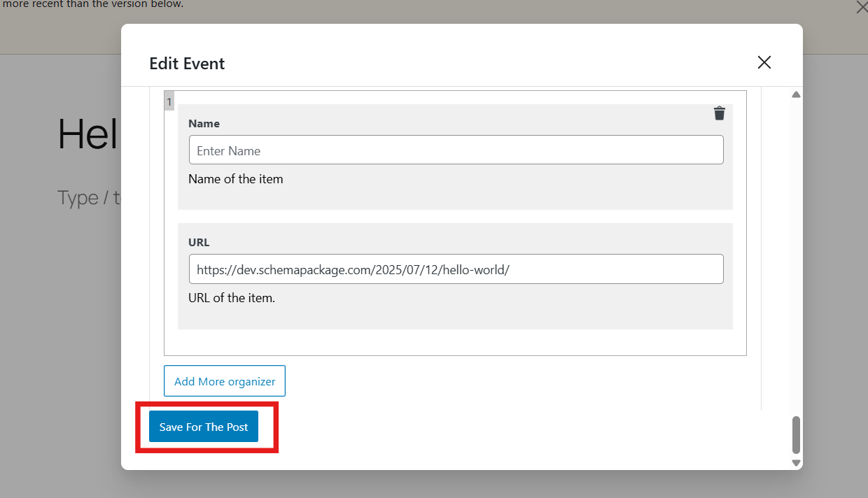Image resolution: width=868 pixels, height=498 pixels.
Task: Click the 'URL of the item.' description text
Action: click(232, 298)
